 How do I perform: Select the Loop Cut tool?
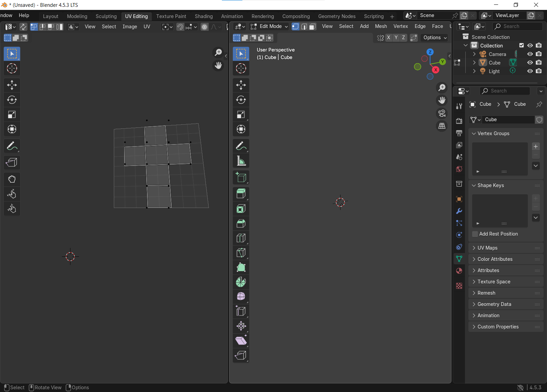click(241, 238)
